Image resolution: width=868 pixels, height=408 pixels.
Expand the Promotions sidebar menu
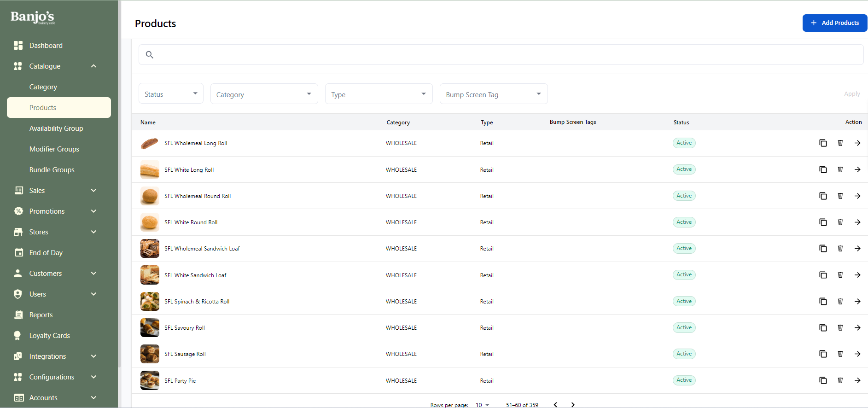(93, 211)
